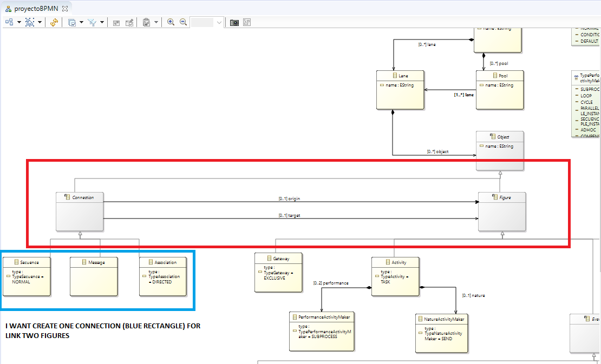The width and height of the screenshot is (601, 364).
Task: Select the '[0..*] pool' reference label
Action: point(499,63)
